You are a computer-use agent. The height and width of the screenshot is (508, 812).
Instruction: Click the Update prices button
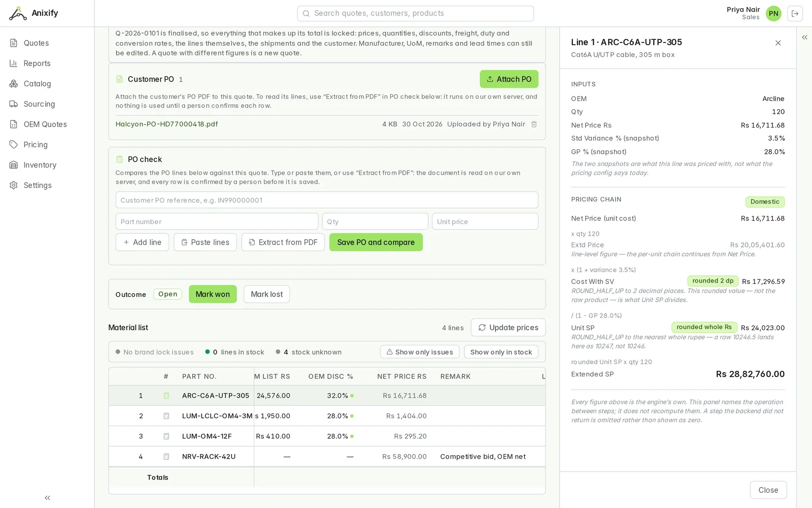click(x=508, y=328)
